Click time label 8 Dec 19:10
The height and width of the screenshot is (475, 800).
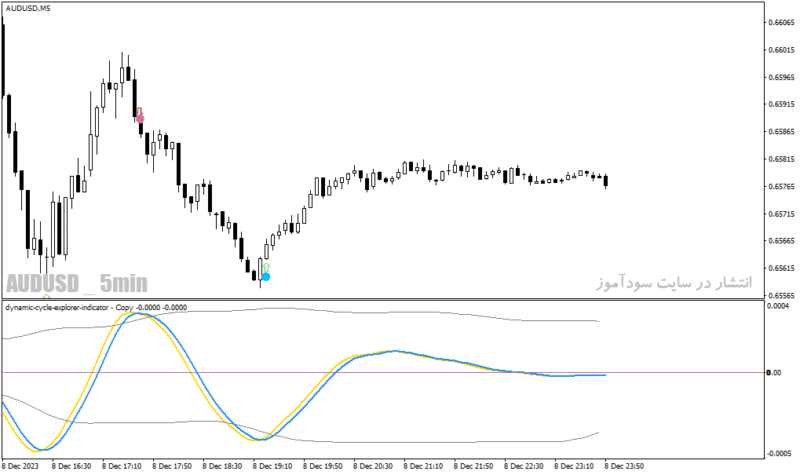tap(272, 466)
